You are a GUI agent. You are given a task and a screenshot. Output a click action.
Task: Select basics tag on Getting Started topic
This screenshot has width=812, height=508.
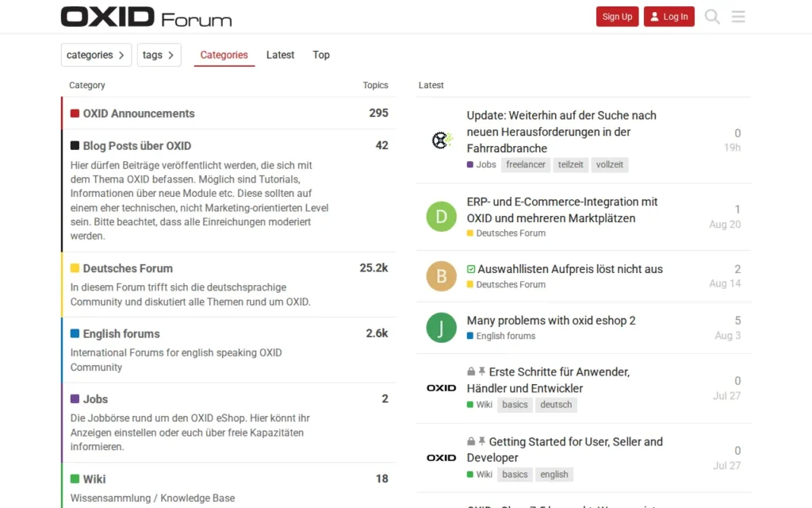515,475
